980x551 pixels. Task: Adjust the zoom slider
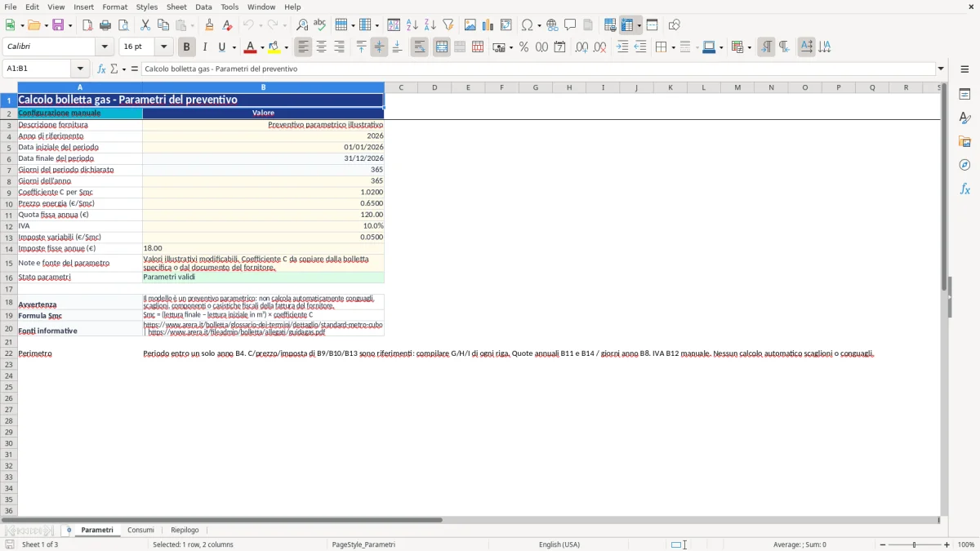(914, 544)
